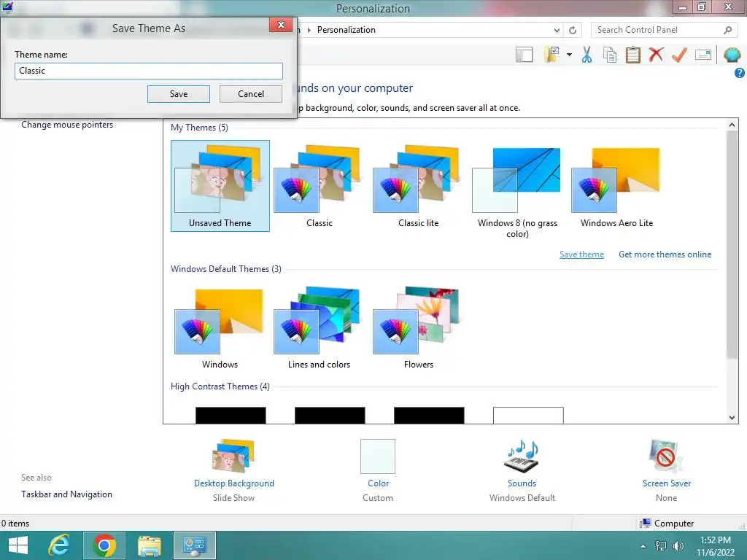Click the Personalization title bar window icon

(7, 7)
